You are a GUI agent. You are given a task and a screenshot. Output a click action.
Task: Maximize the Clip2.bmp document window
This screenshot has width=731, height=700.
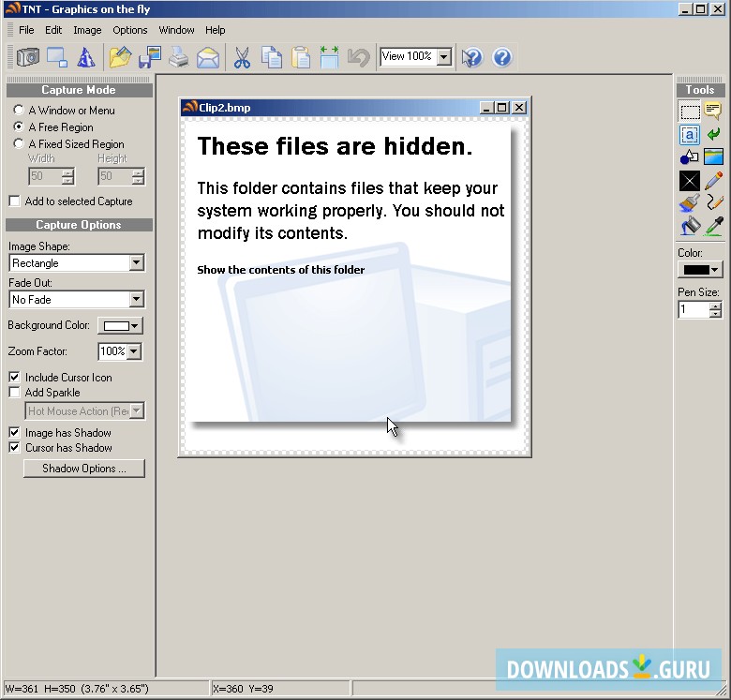(x=502, y=108)
